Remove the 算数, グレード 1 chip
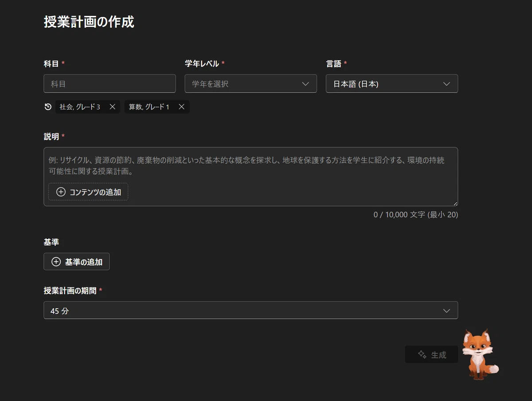Screen dimensions: 532x401 tap(181, 107)
